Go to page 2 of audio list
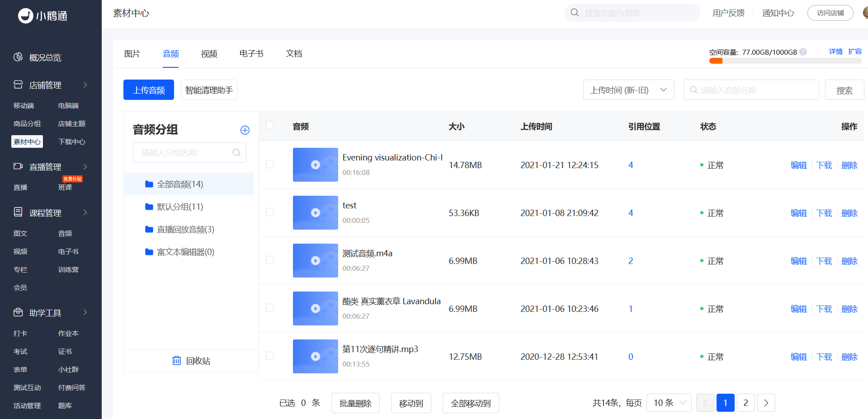Screen dimensions: 868x419 coord(746,403)
